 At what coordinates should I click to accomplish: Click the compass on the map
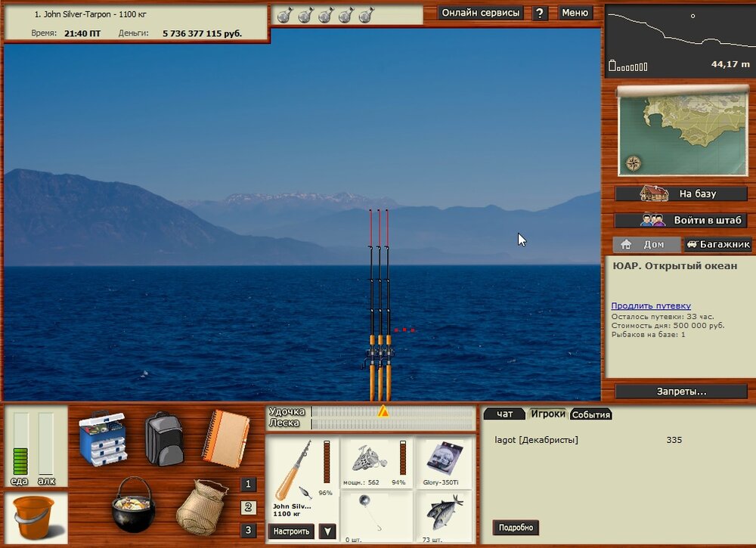click(633, 164)
